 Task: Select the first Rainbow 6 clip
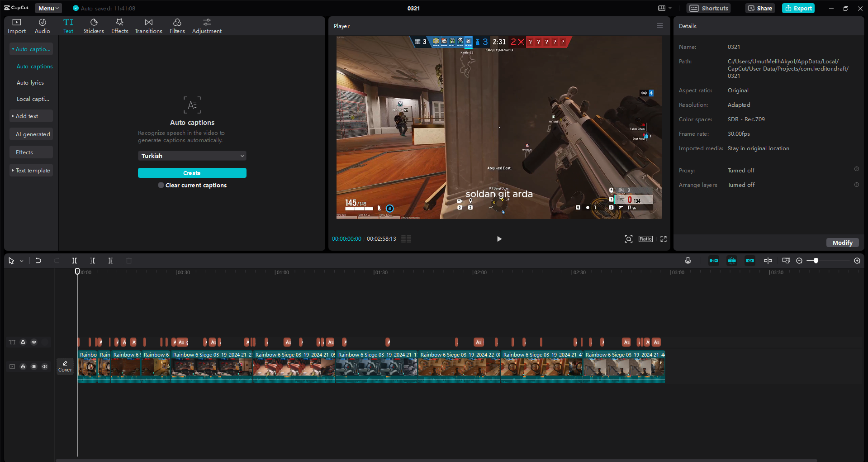87,367
